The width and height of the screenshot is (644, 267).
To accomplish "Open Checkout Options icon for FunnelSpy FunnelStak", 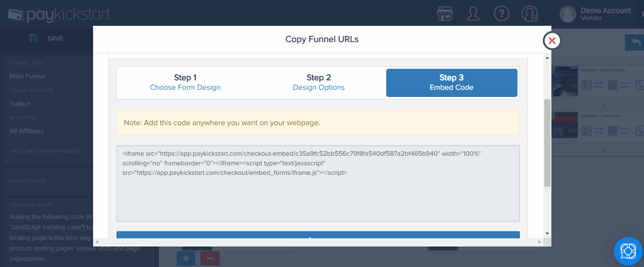I will tap(612, 130).
